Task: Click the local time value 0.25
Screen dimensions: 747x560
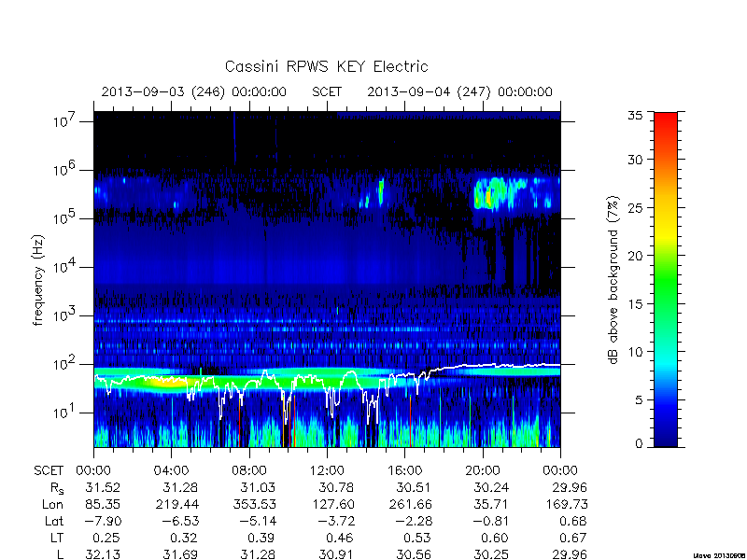Action: (x=106, y=539)
